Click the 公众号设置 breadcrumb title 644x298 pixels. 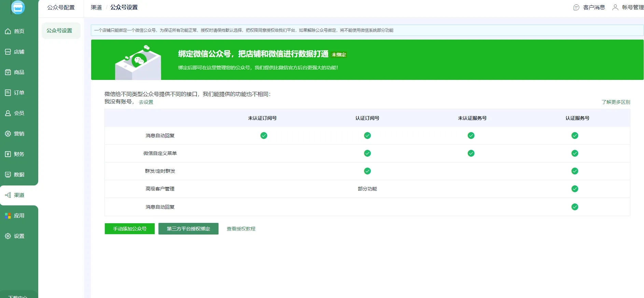(124, 8)
